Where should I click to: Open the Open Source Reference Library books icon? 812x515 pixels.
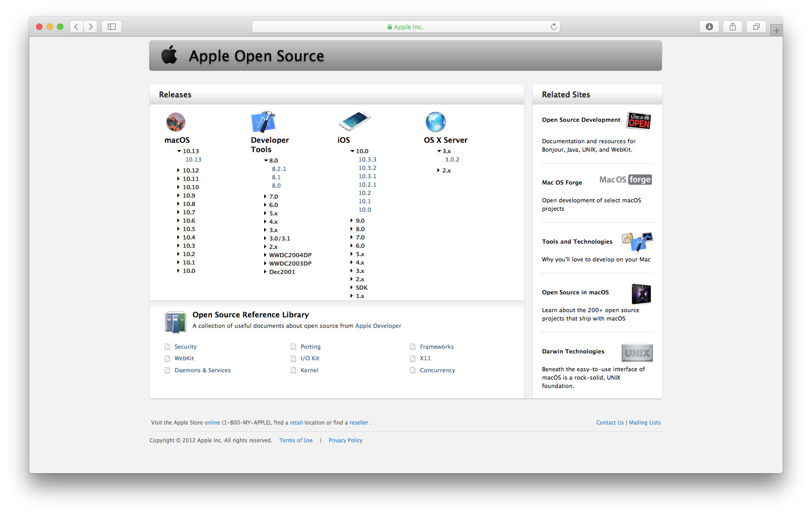[x=175, y=322]
